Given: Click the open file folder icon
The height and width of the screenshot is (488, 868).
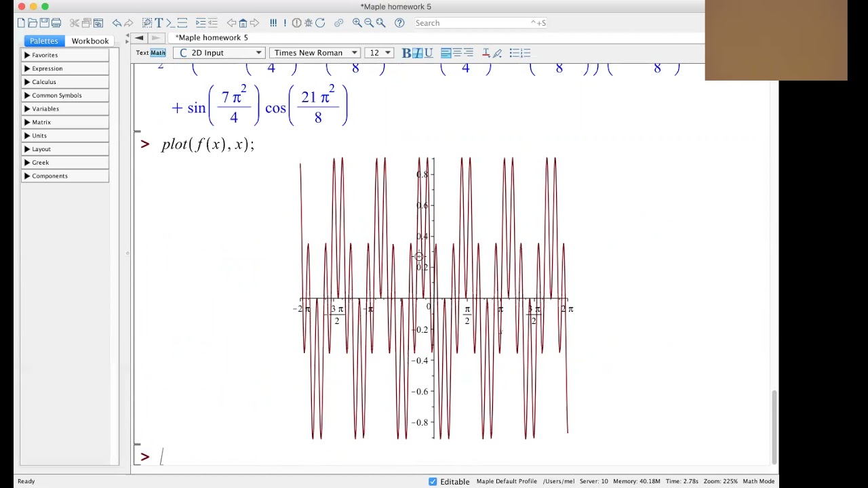Looking at the screenshot, I should click(33, 23).
